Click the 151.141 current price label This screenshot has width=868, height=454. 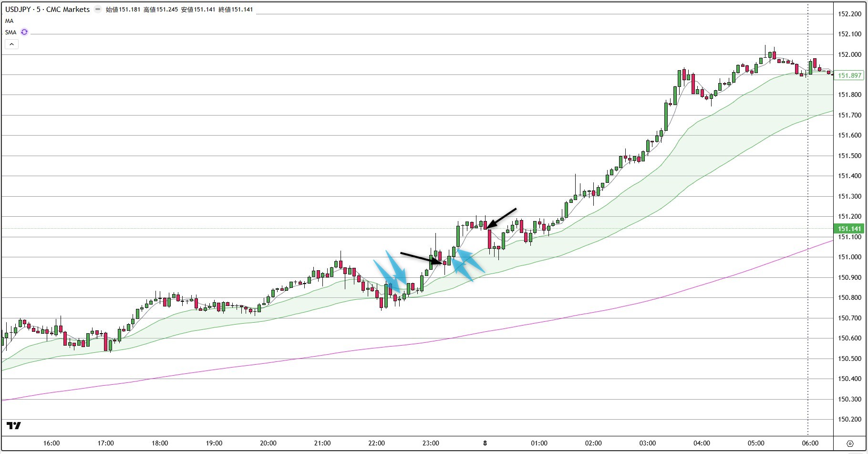tap(849, 229)
